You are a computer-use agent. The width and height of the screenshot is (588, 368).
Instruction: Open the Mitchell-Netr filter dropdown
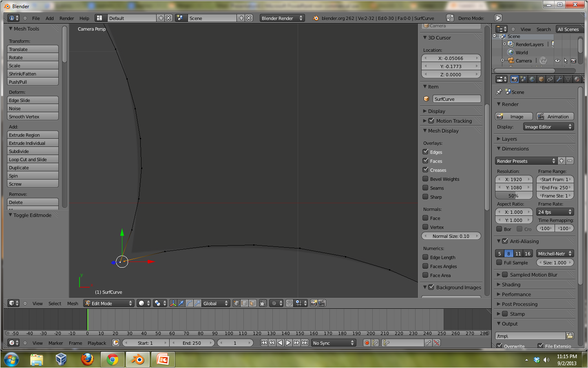click(x=555, y=253)
